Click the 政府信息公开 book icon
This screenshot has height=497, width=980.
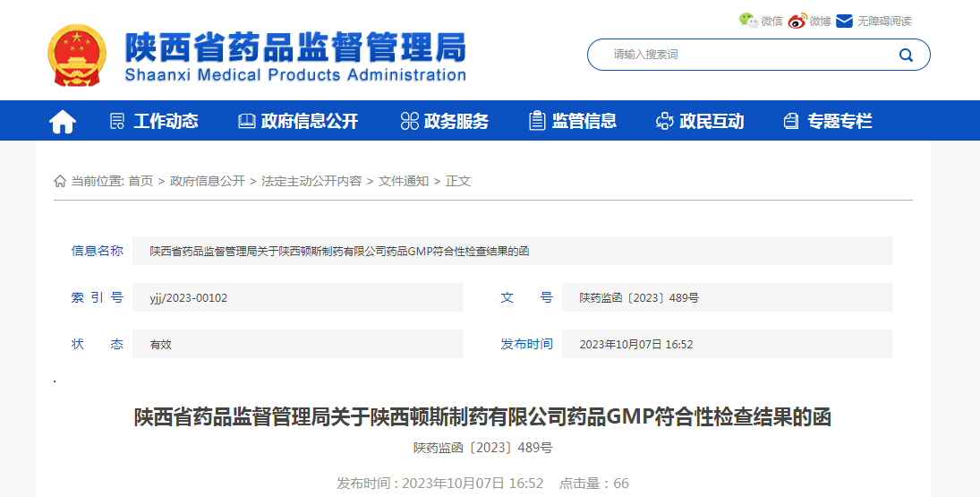247,121
